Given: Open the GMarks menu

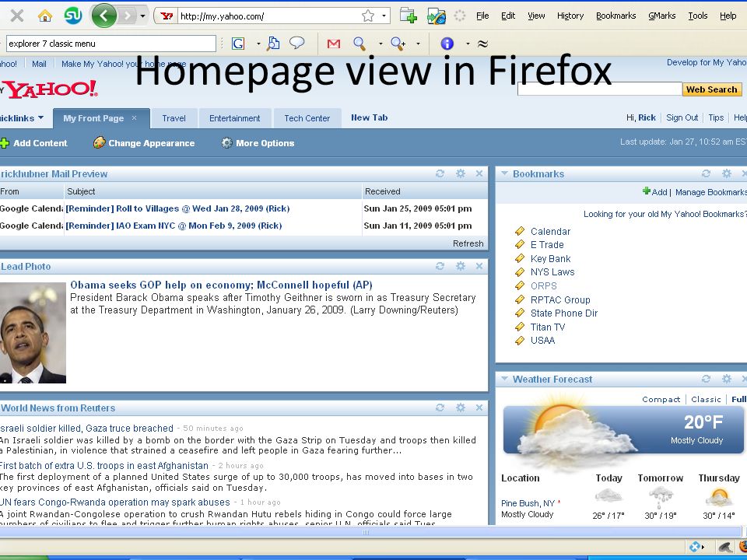Looking at the screenshot, I should [x=661, y=16].
